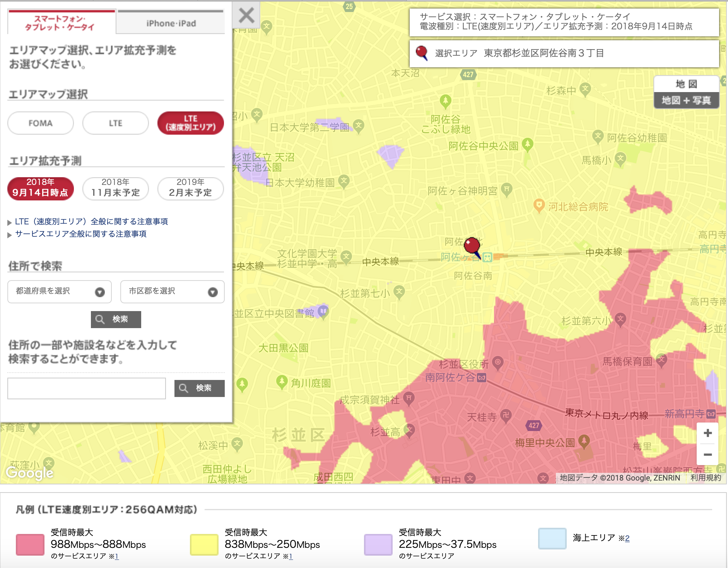This screenshot has height=568, width=728.
Task: Click the magnifier icon in the 検索 button
Action: [x=100, y=319]
